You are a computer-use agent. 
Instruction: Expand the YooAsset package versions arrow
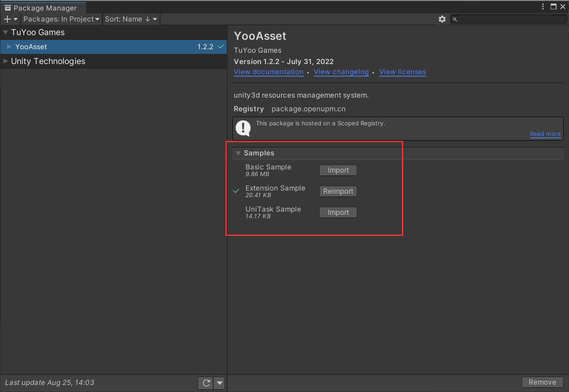pos(9,47)
